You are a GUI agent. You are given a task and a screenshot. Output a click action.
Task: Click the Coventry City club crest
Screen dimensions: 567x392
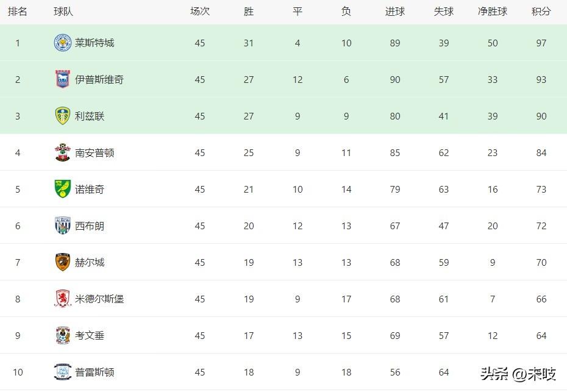[x=63, y=336]
